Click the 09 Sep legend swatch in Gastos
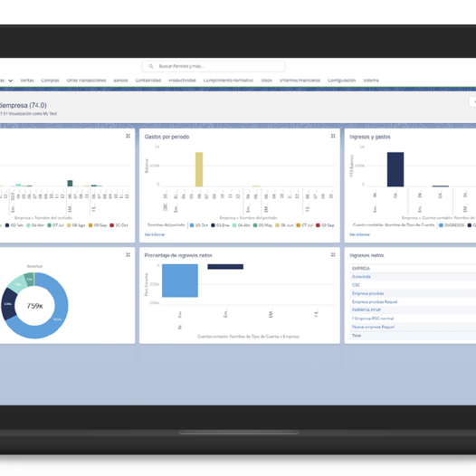Viewport: 476px width, 476px height. (x=318, y=225)
